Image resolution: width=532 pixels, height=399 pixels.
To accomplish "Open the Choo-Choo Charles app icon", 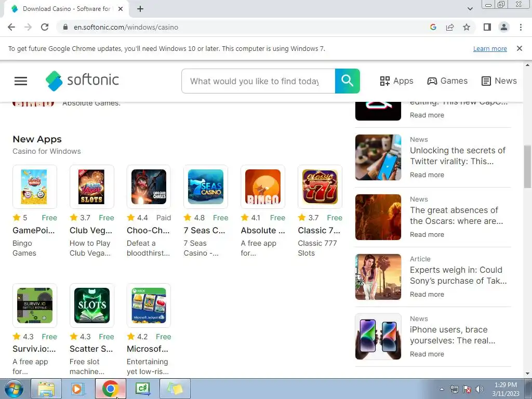I will [x=149, y=187].
